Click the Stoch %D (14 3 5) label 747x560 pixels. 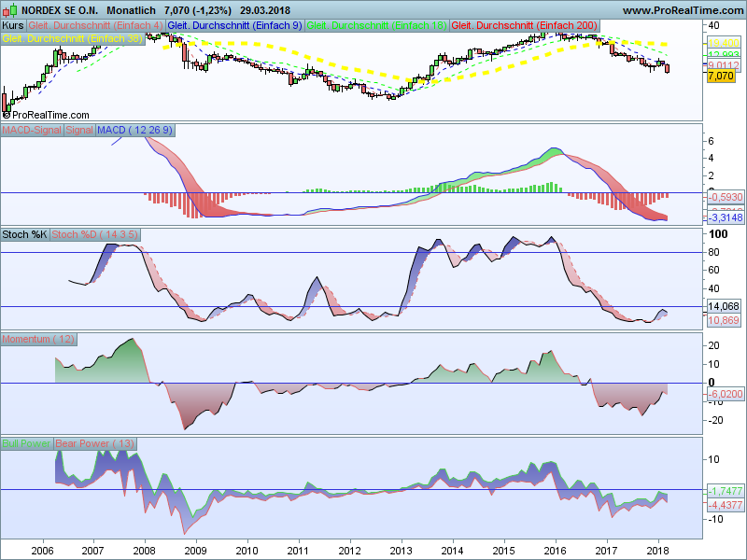[x=94, y=235]
